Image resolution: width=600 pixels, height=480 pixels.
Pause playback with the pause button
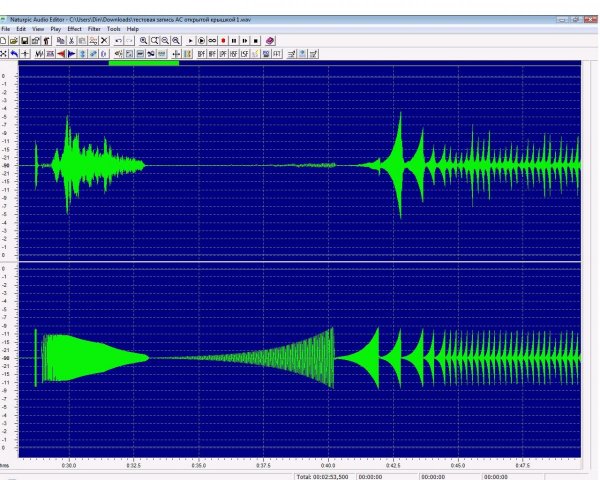pyautogui.click(x=234, y=41)
